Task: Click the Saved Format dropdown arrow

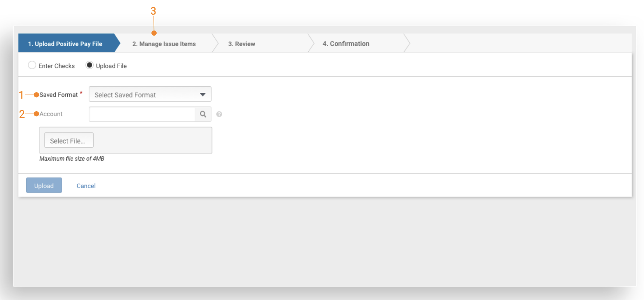Action: (203, 95)
